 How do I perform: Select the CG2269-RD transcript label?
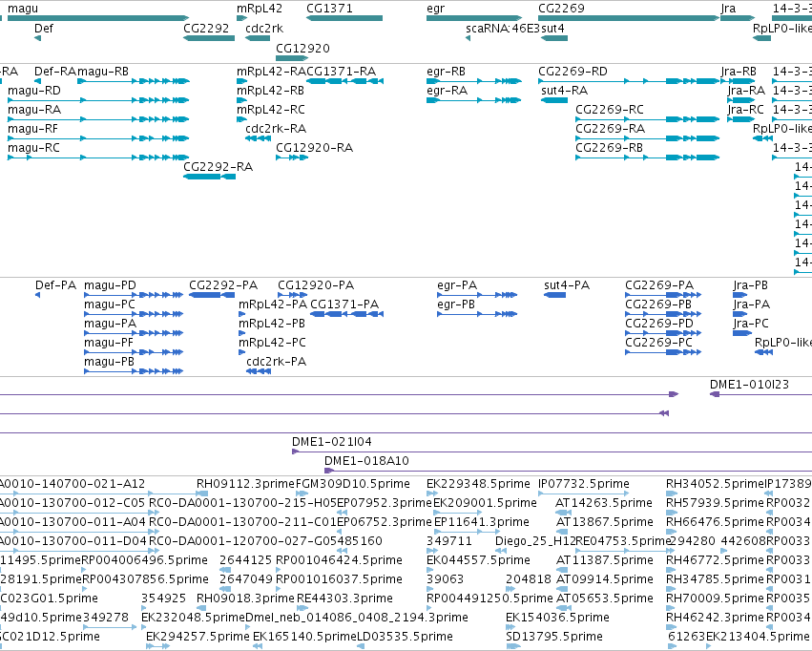(x=573, y=72)
